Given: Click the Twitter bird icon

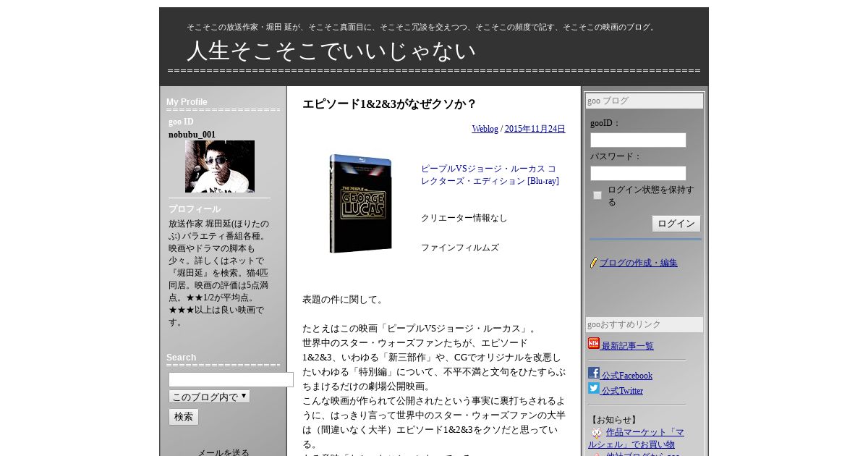Looking at the screenshot, I should 594,388.
